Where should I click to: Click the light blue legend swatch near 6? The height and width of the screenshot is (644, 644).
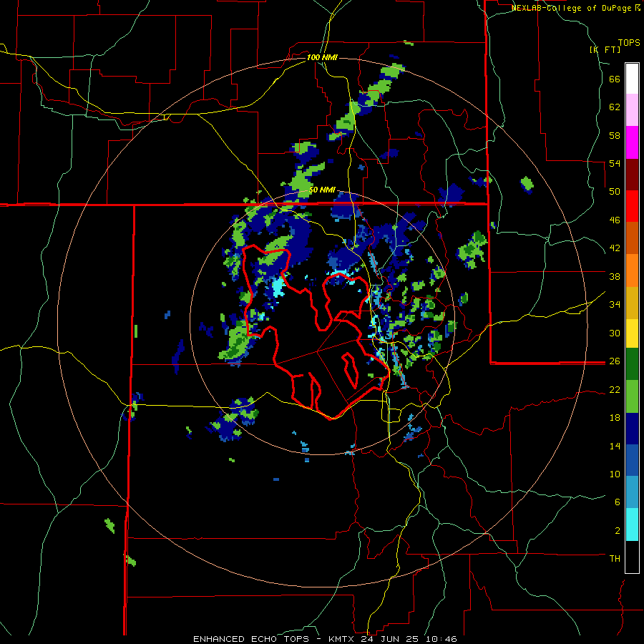coord(632,492)
